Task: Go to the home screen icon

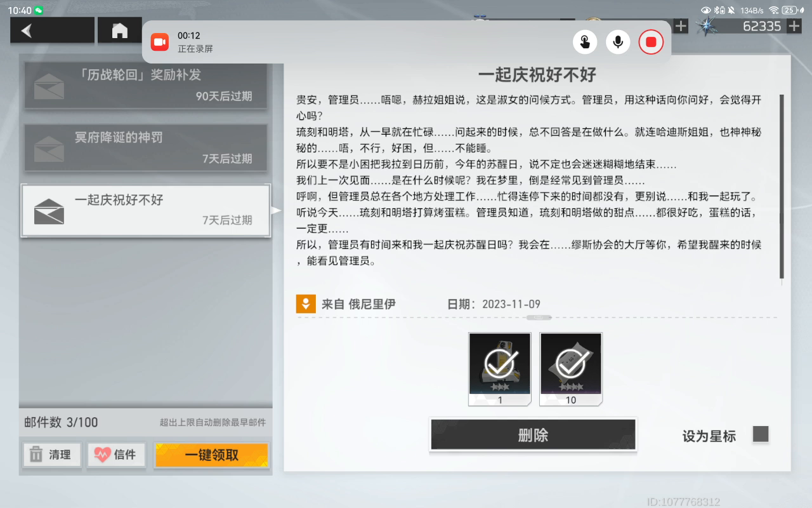Action: 120,30
